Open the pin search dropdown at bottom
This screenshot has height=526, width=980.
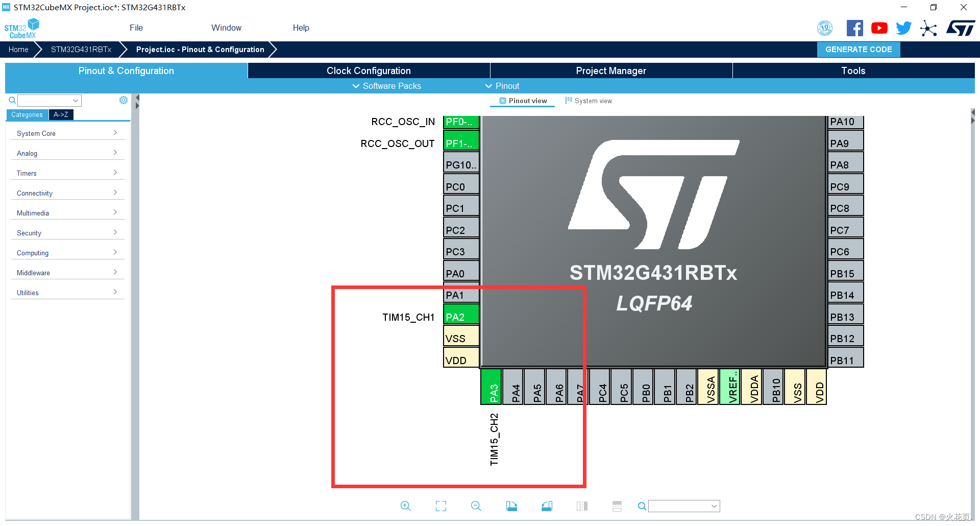click(684, 506)
